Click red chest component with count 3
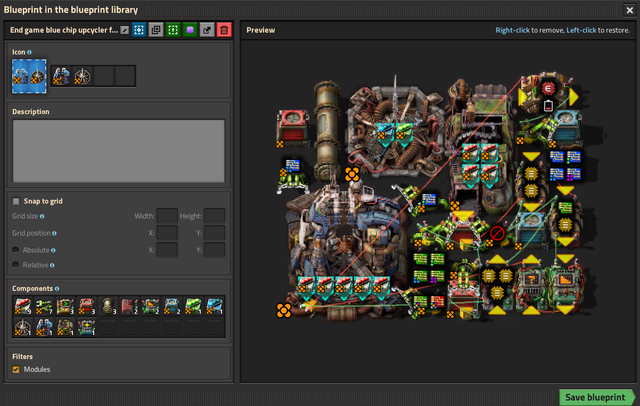640x406 pixels. (x=87, y=306)
